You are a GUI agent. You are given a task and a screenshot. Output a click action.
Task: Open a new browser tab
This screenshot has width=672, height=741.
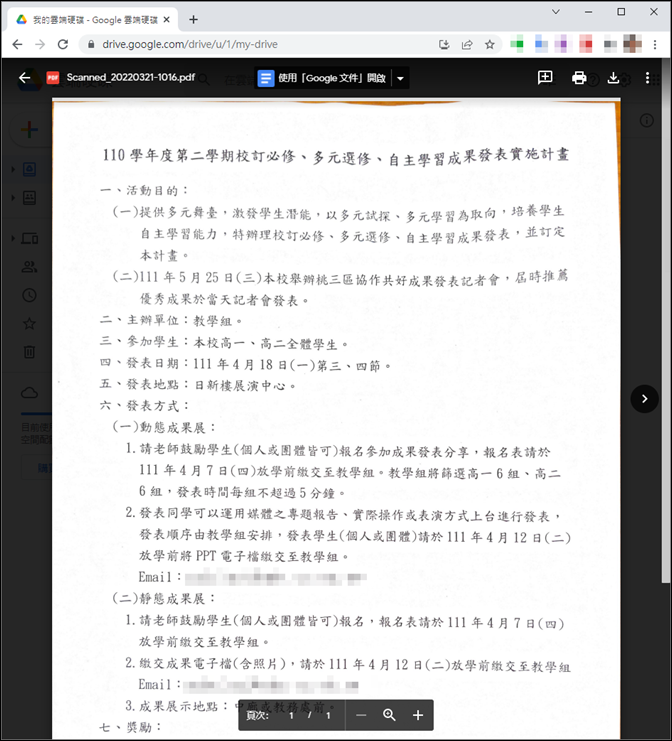(x=193, y=19)
